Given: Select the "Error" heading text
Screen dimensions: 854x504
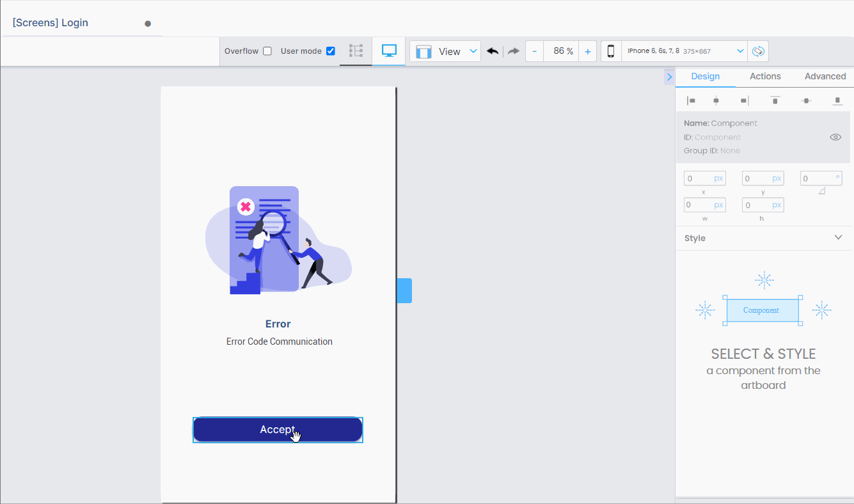Looking at the screenshot, I should click(278, 324).
